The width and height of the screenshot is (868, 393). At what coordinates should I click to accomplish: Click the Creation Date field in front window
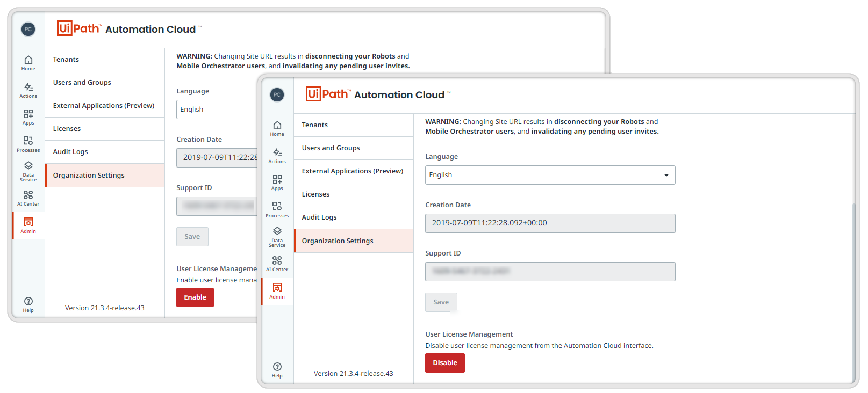coord(550,223)
